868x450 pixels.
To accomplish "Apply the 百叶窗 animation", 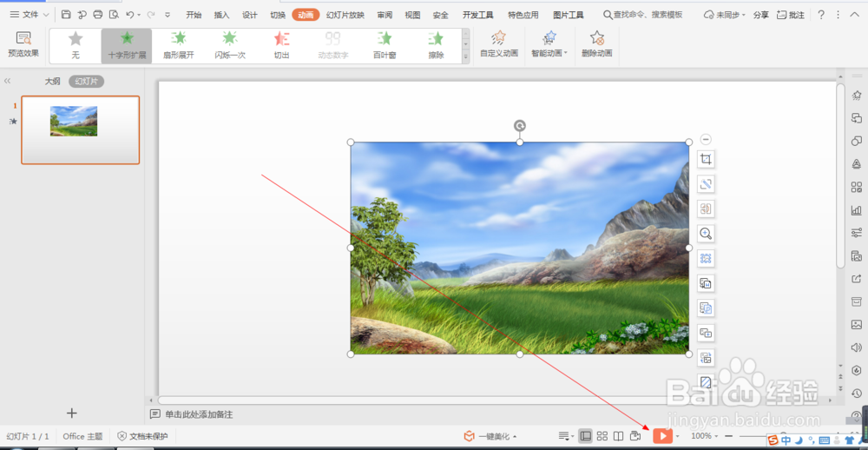I will (385, 45).
